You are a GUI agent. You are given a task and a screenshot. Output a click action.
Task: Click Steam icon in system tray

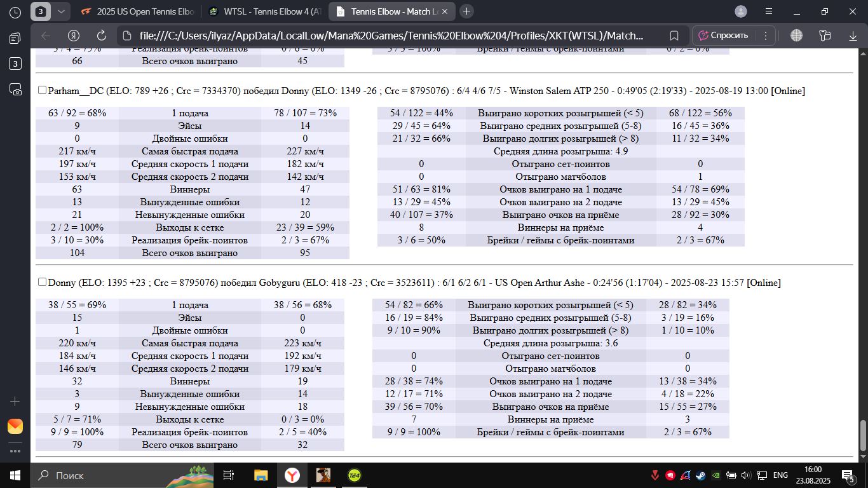(x=701, y=475)
